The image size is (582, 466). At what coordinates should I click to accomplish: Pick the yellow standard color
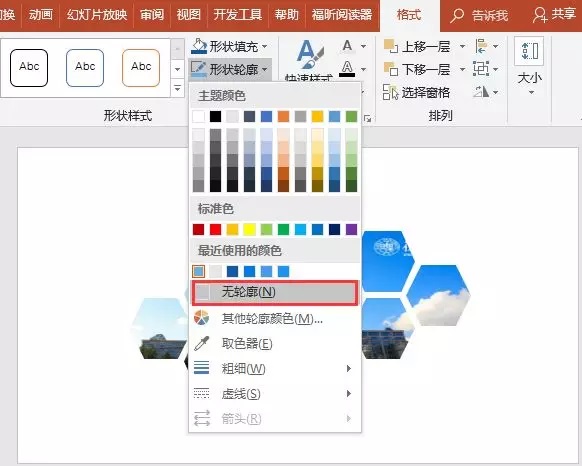pos(249,229)
